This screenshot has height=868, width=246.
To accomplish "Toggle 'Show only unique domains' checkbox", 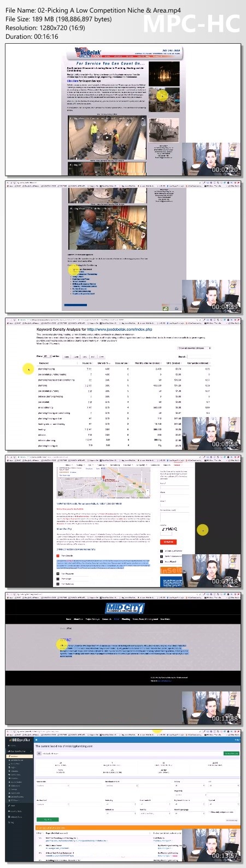I will coord(209,812).
